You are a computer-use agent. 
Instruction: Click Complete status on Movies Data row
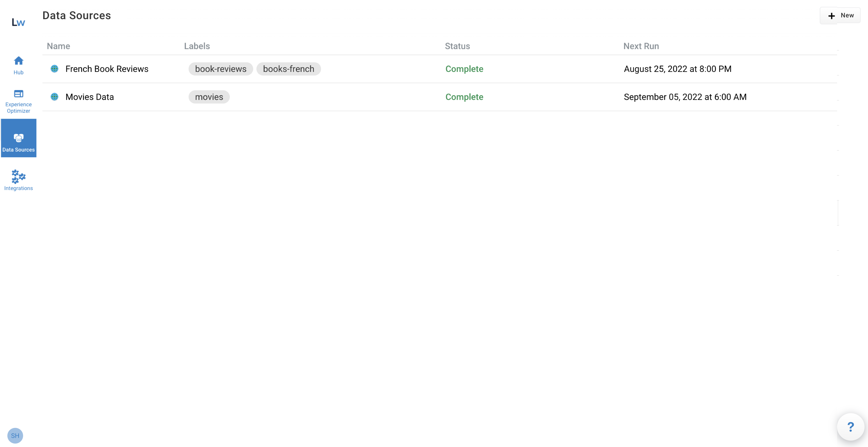coord(464,97)
